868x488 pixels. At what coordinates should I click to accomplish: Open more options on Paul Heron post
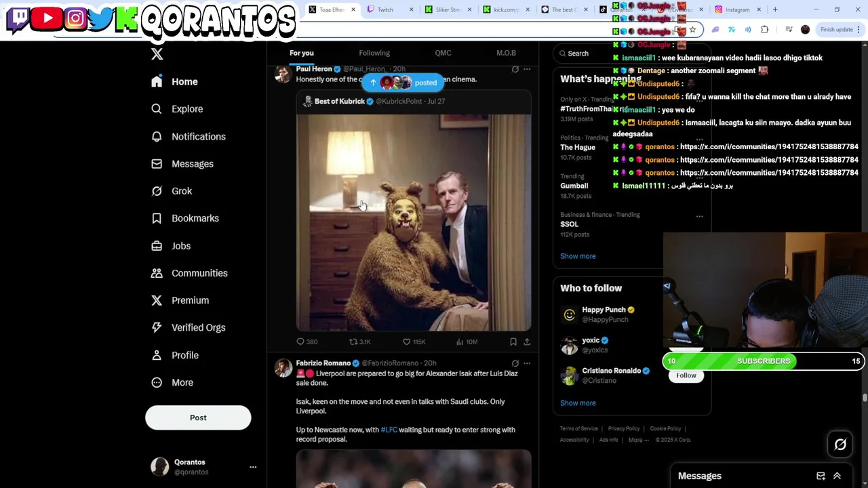[x=527, y=69]
